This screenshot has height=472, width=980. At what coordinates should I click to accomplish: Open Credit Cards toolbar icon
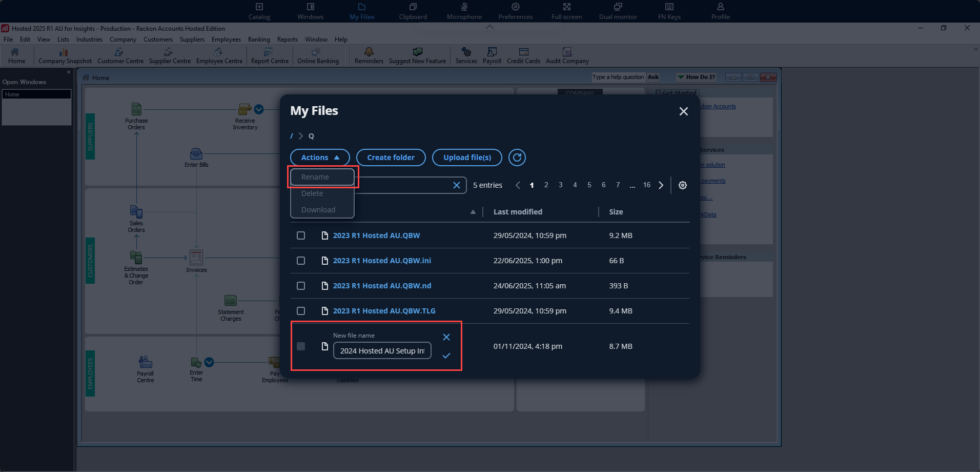click(x=523, y=56)
